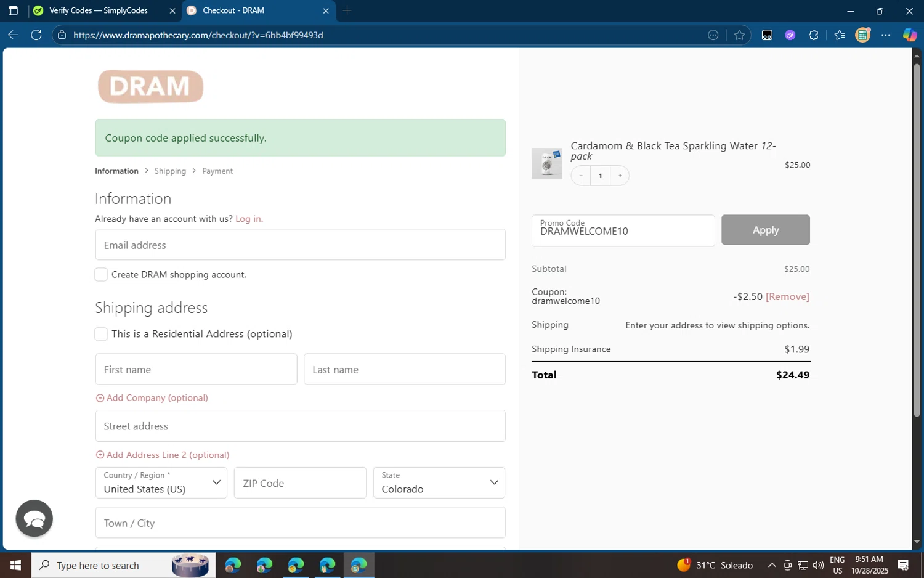Image resolution: width=924 pixels, height=578 pixels.
Task: Open the State dropdown showing Colorado
Action: click(x=439, y=482)
